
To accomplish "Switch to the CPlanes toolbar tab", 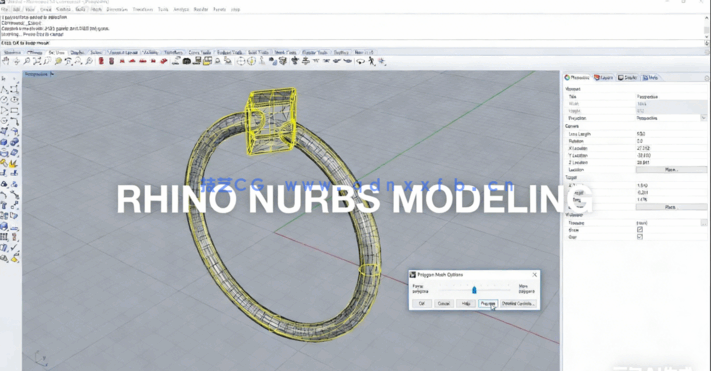I will click(x=34, y=53).
